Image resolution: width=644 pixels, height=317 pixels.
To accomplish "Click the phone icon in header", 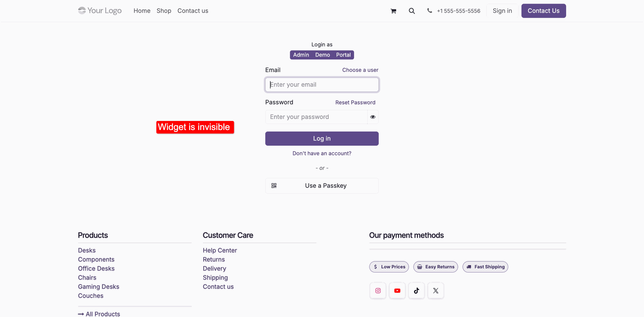I will [x=430, y=11].
